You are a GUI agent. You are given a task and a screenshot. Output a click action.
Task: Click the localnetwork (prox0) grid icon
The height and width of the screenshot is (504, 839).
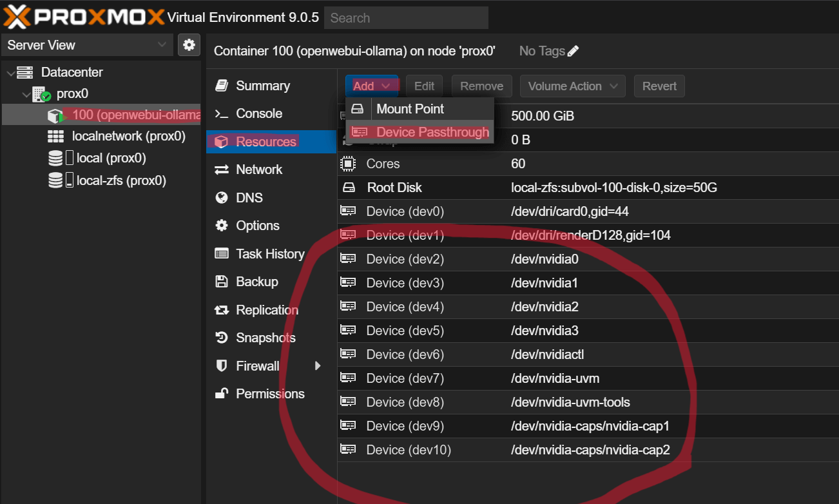point(56,137)
